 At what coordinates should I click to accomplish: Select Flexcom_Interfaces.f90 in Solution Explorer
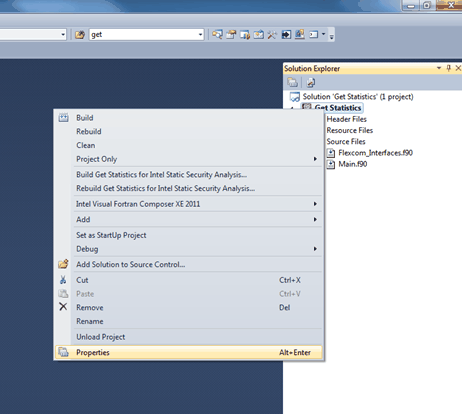click(x=376, y=153)
